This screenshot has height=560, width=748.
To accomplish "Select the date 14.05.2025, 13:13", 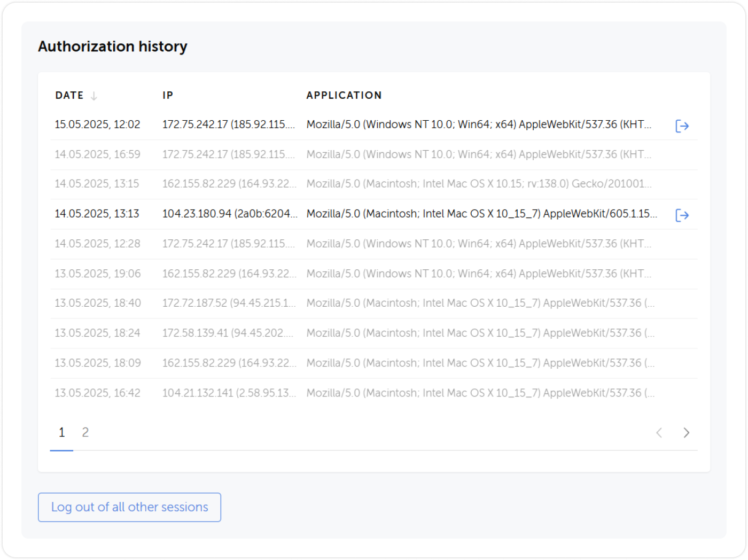I will [x=97, y=214].
